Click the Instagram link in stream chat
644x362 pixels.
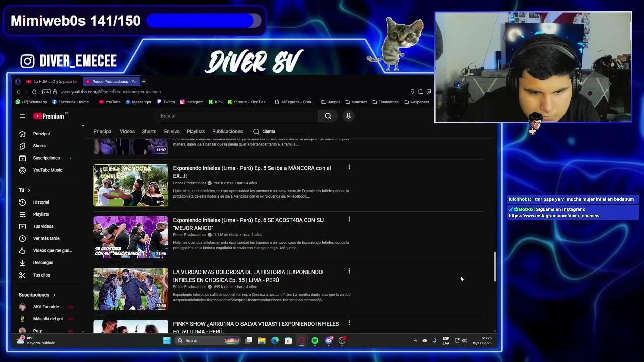point(554,216)
